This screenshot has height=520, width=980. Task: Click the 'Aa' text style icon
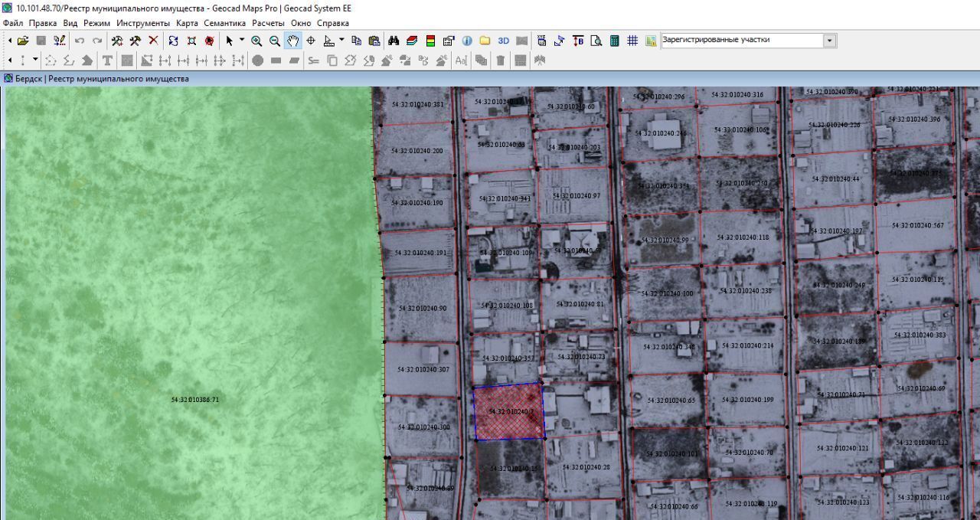pos(461,61)
